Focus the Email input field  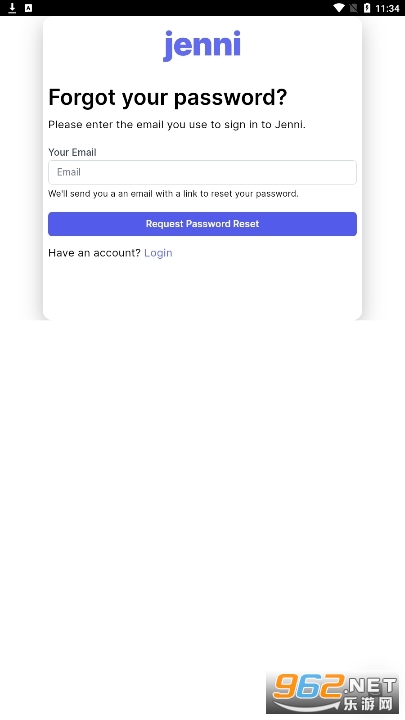tap(202, 172)
